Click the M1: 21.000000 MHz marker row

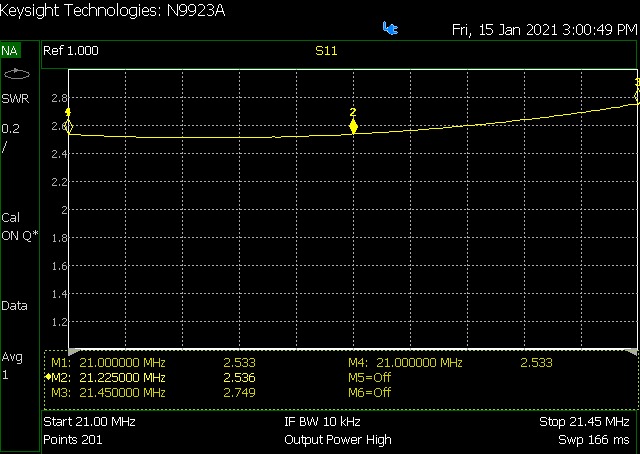click(x=153, y=363)
